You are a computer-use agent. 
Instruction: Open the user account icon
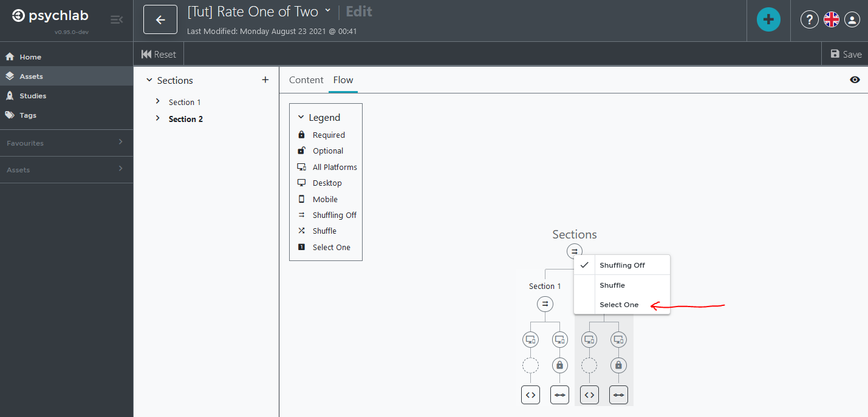pos(852,19)
